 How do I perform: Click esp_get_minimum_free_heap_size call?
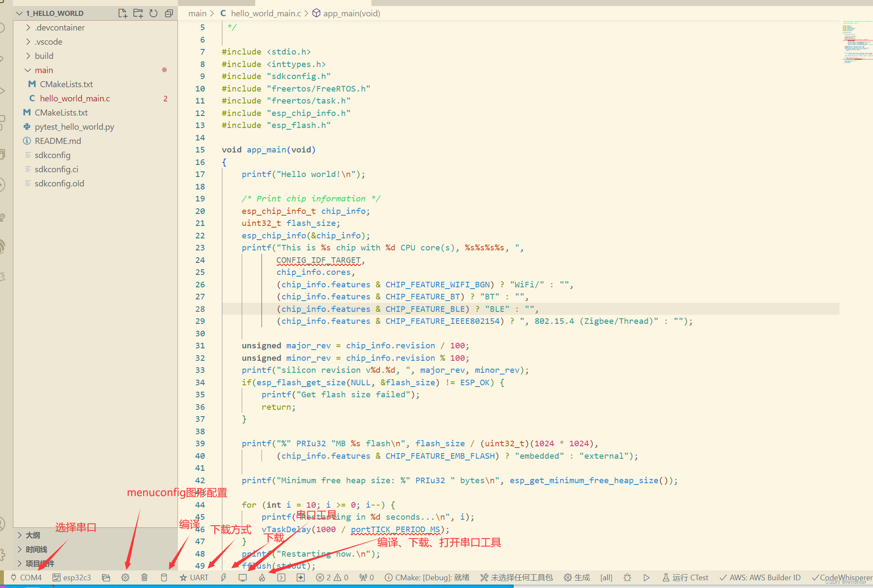click(584, 480)
